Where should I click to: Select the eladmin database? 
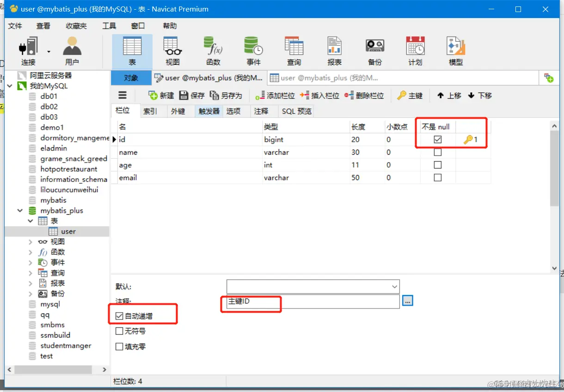pyautogui.click(x=54, y=148)
